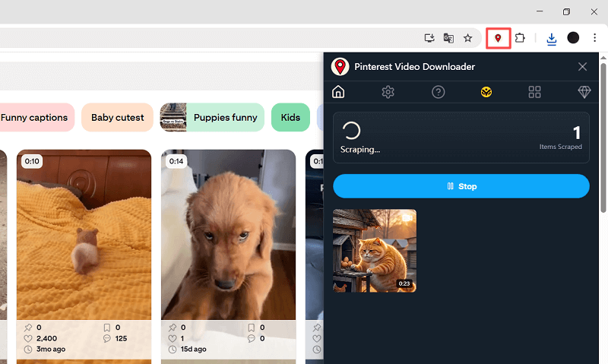Click the heart icon on puppy video
This screenshot has height=364, width=608.
pos(173,338)
